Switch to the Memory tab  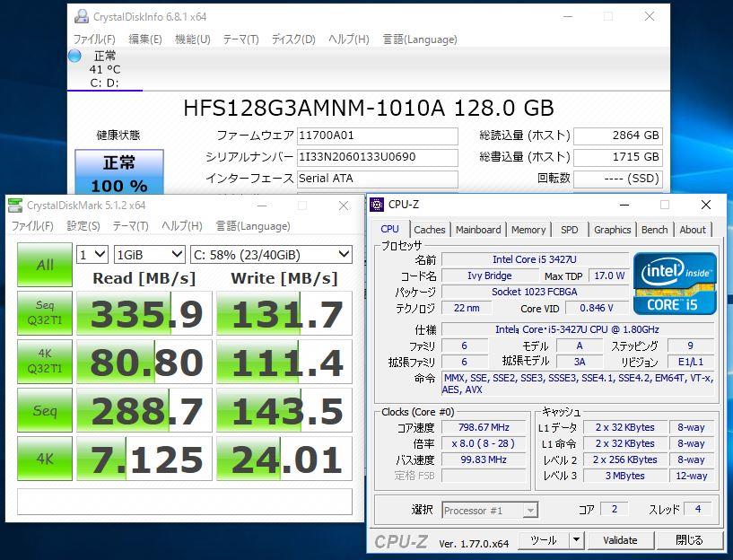[x=528, y=230]
